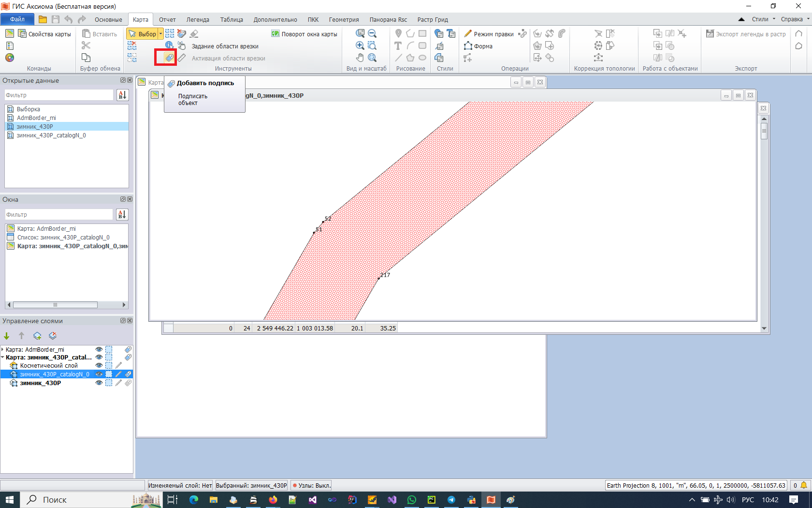This screenshot has height=508, width=812.
Task: Expand the Карта: AdmBorder_mi tree node
Action: point(3,349)
